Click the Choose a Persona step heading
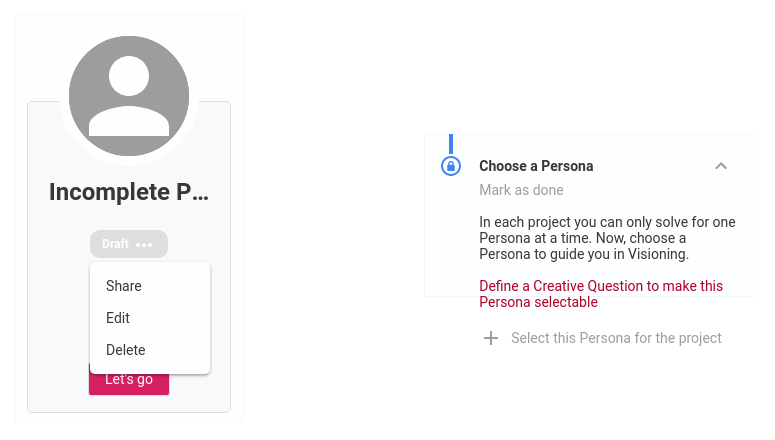The height and width of the screenshot is (440, 775). (536, 166)
